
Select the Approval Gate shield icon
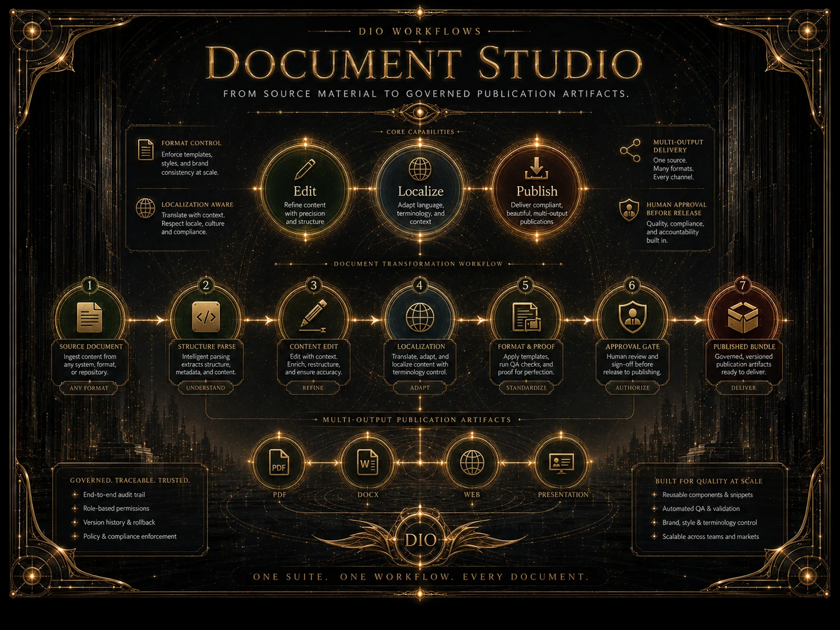(x=632, y=317)
